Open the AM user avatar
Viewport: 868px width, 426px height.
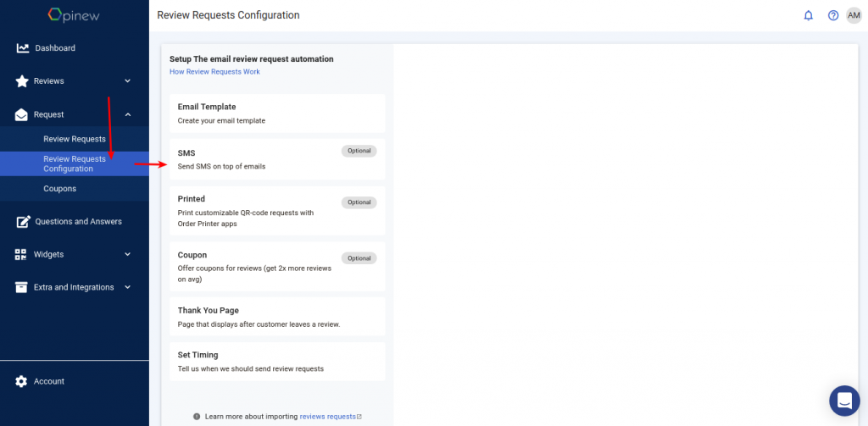(854, 15)
